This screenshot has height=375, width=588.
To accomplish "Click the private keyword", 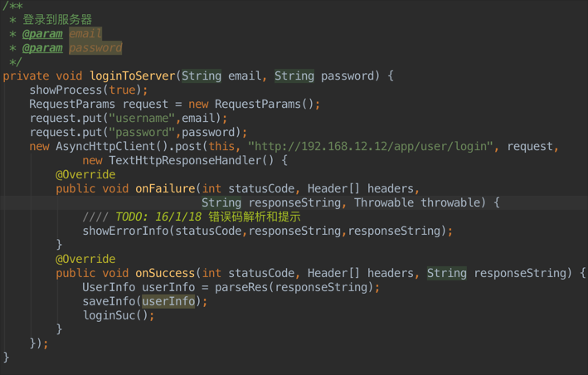I will (x=26, y=75).
